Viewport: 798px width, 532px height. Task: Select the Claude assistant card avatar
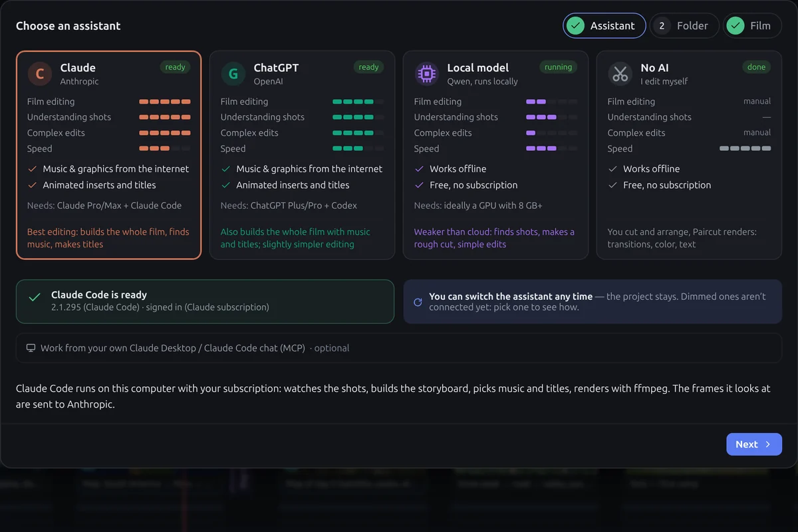point(39,74)
